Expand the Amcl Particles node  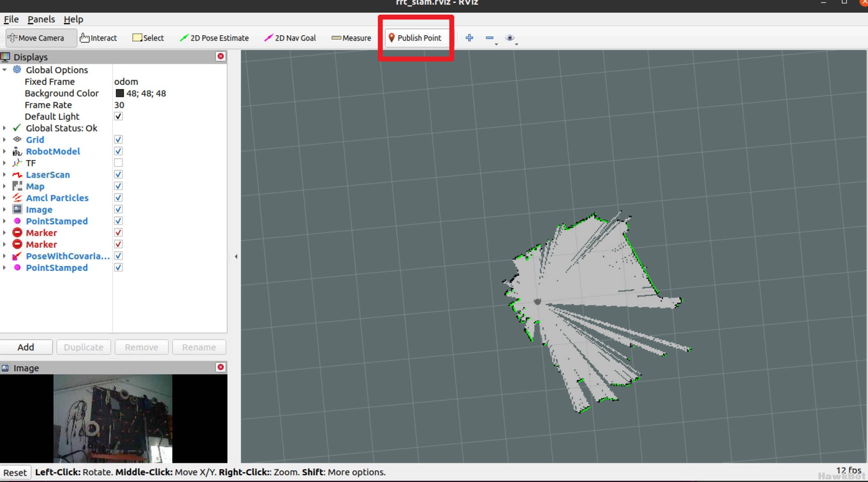click(4, 198)
